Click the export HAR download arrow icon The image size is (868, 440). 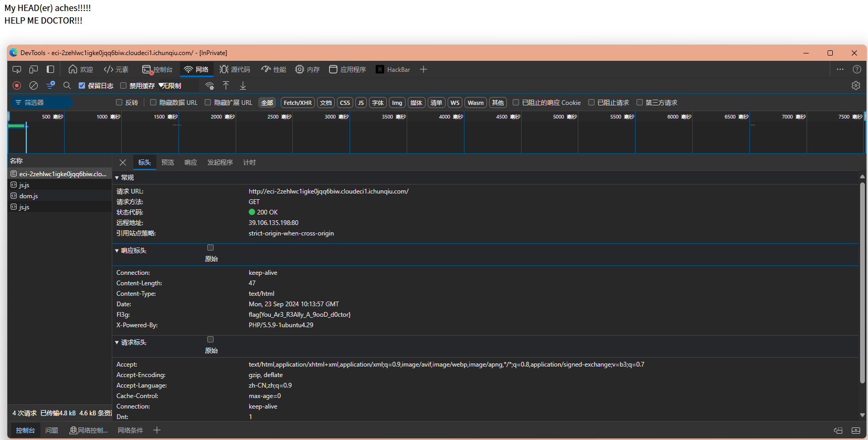[x=243, y=85]
